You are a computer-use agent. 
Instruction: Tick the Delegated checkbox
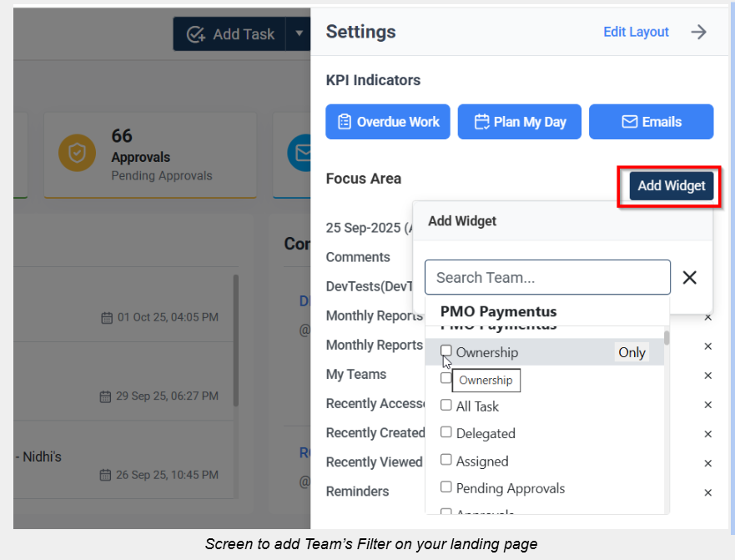point(446,432)
